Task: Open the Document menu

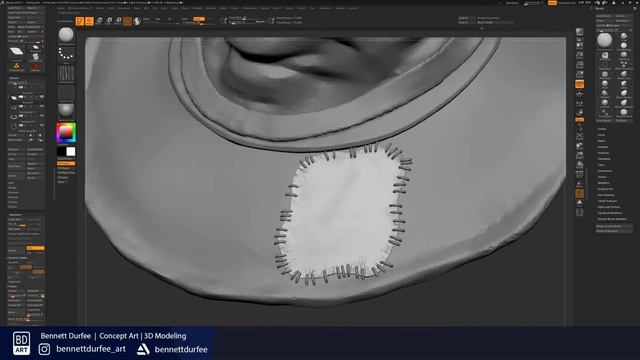Action: [x=123, y=8]
